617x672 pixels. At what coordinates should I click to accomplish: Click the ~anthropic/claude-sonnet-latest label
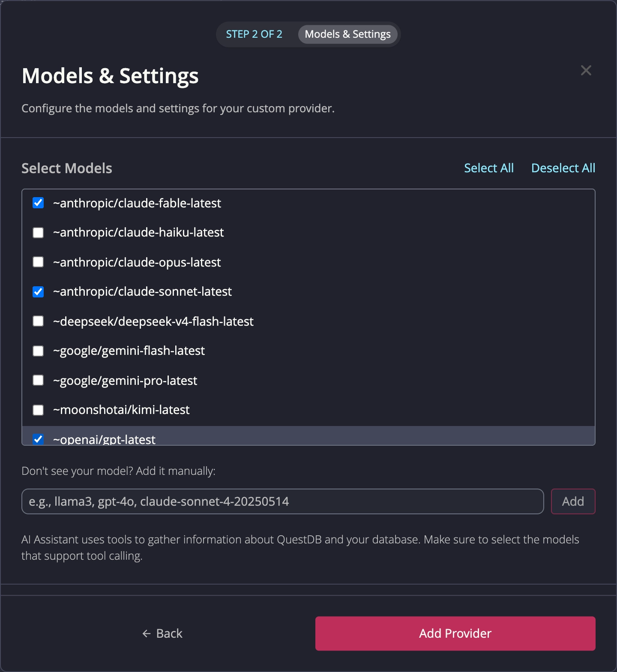(142, 291)
